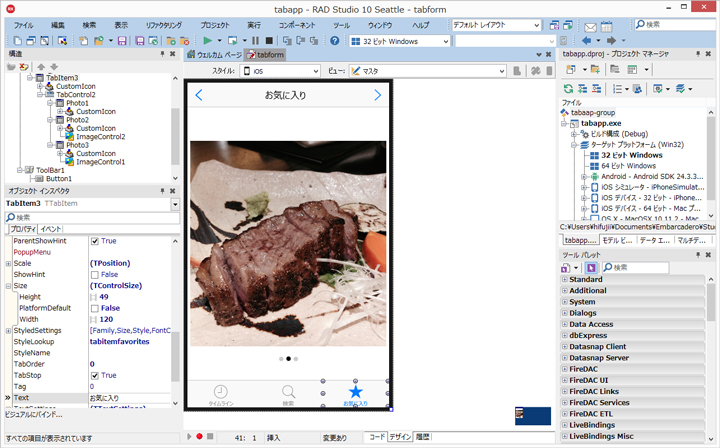Expand the Android target platform node
Viewport: 720px width, 448px height.
[584, 177]
